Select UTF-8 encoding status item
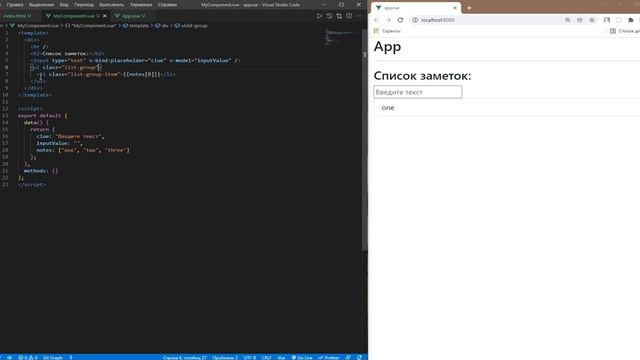The height and width of the screenshot is (360, 640). point(249,357)
